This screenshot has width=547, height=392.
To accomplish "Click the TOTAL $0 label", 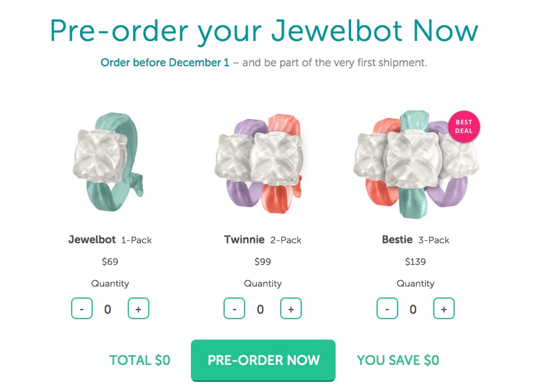I will pos(140,360).
